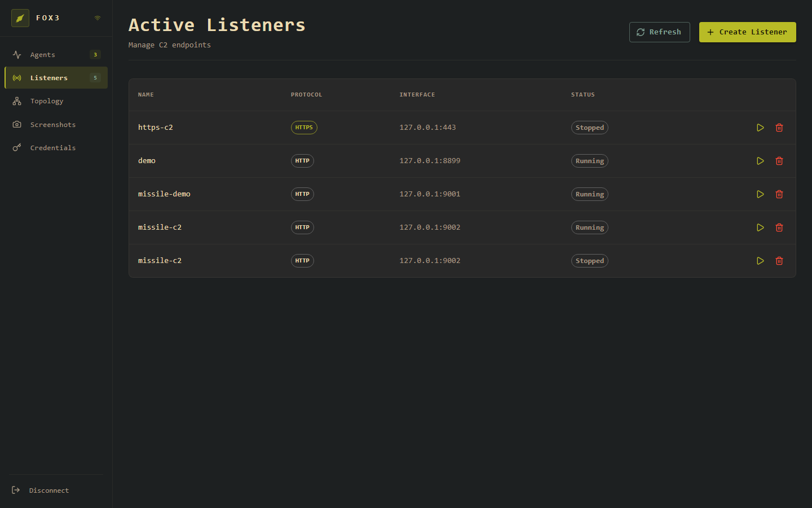812x508 pixels.
Task: Delete the stopped missile-c2 listener
Action: coord(779,261)
